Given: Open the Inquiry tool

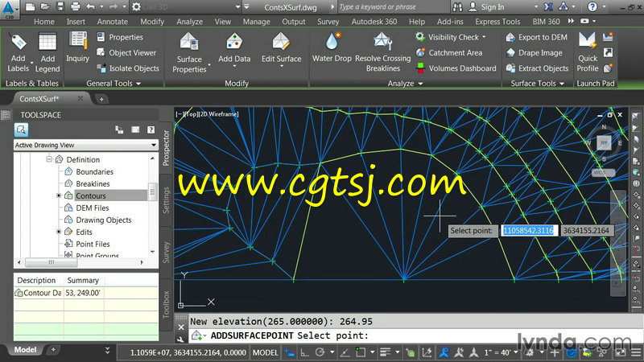Looking at the screenshot, I should 77,48.
